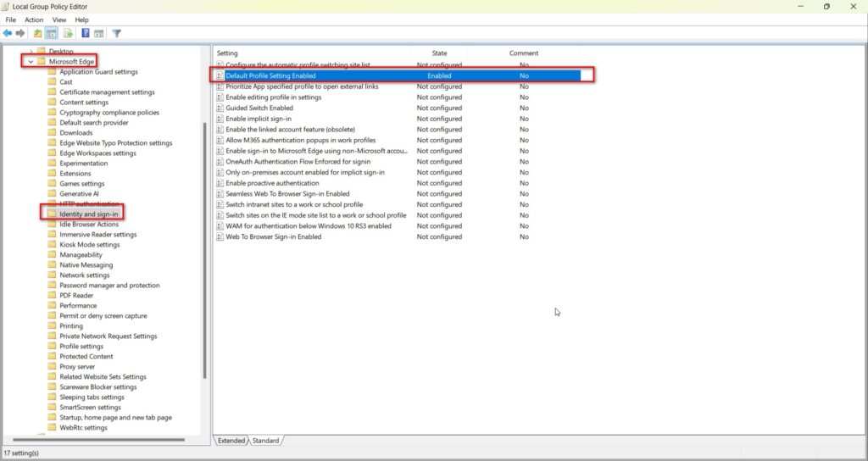Select the Downloads folder in tree

pyautogui.click(x=75, y=133)
